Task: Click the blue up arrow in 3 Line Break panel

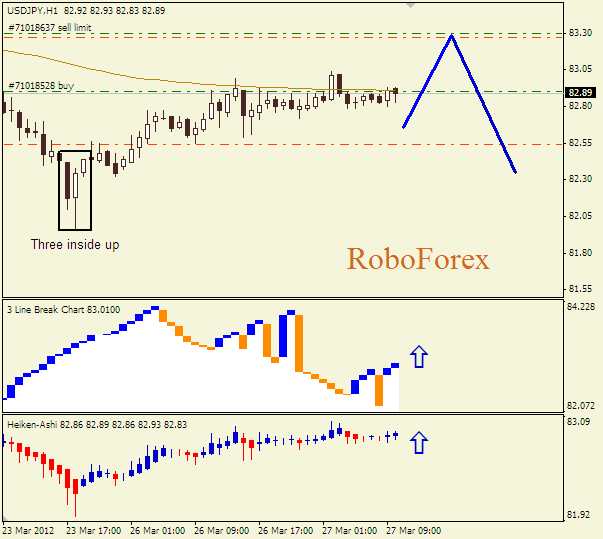Action: pyautogui.click(x=418, y=357)
